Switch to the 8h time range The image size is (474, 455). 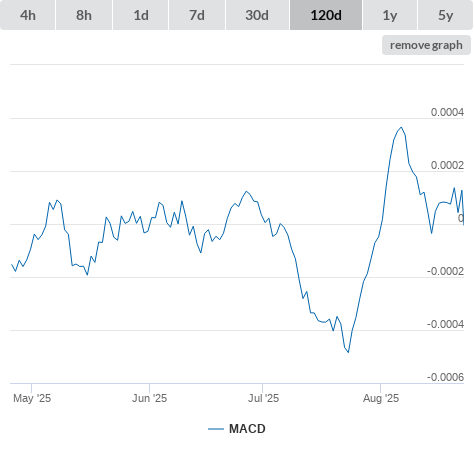coord(84,15)
